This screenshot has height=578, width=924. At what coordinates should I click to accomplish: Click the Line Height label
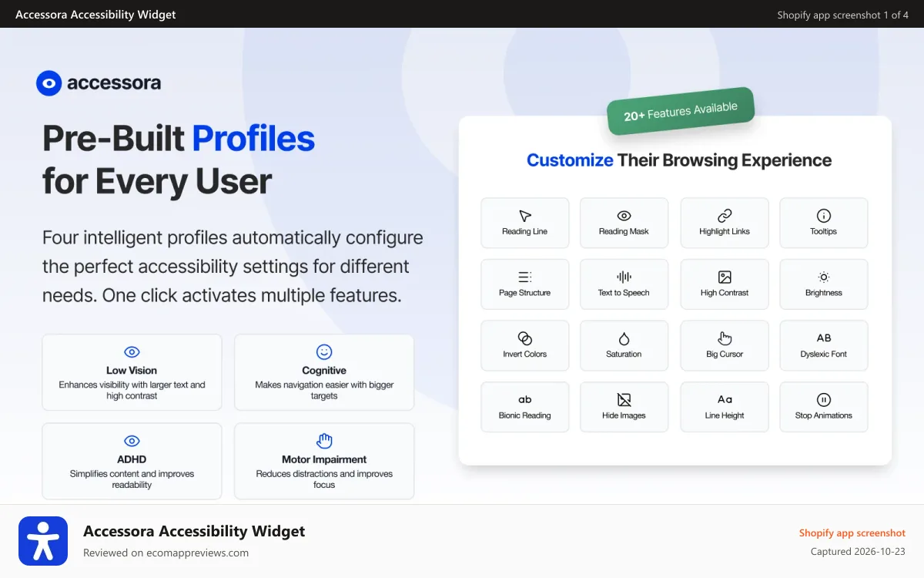pyautogui.click(x=725, y=415)
